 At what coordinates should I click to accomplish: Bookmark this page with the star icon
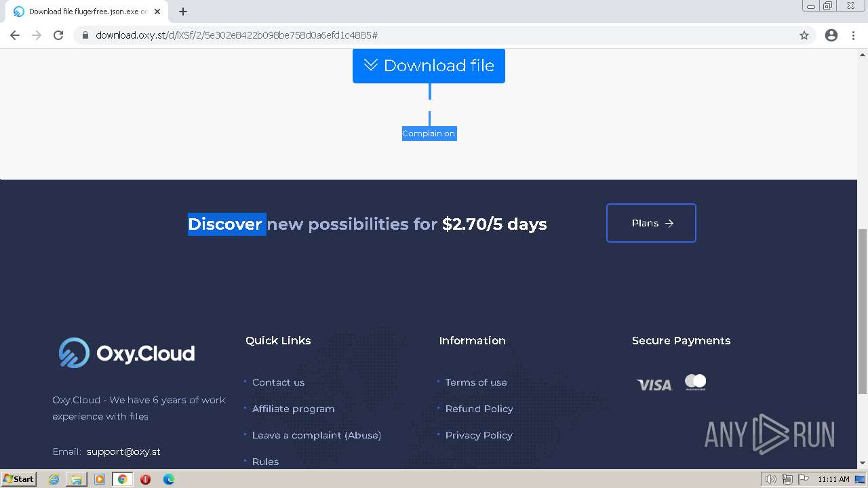tap(804, 35)
